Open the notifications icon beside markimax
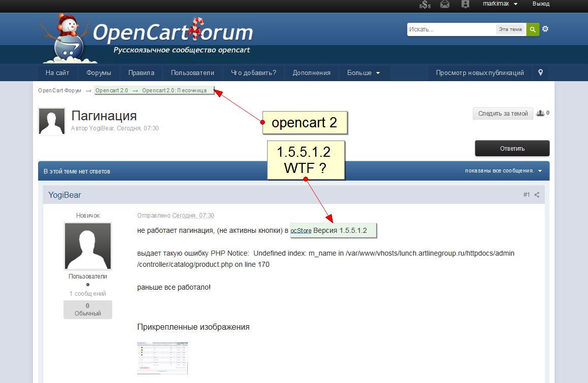The image size is (588, 383). tap(466, 4)
